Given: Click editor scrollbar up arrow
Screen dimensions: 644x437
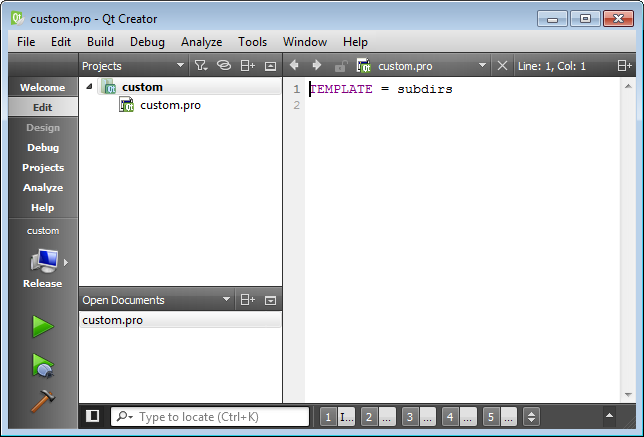Looking at the screenshot, I should (x=628, y=86).
